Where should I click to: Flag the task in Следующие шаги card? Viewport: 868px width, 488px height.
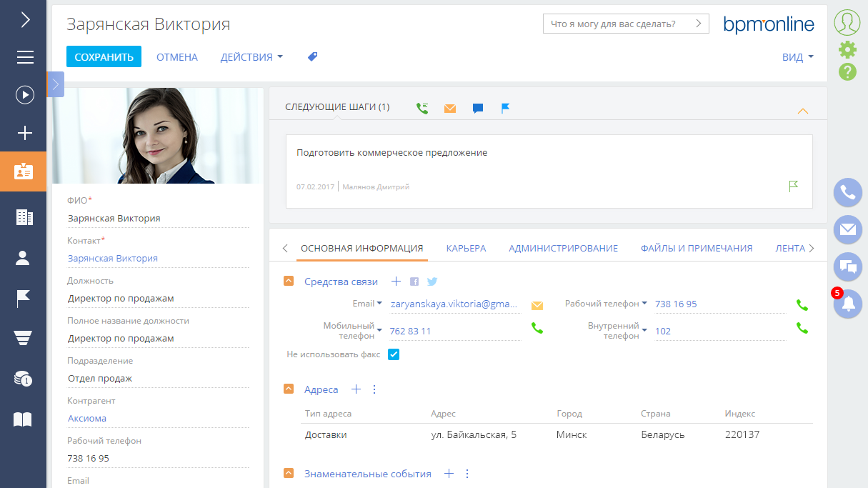(792, 186)
